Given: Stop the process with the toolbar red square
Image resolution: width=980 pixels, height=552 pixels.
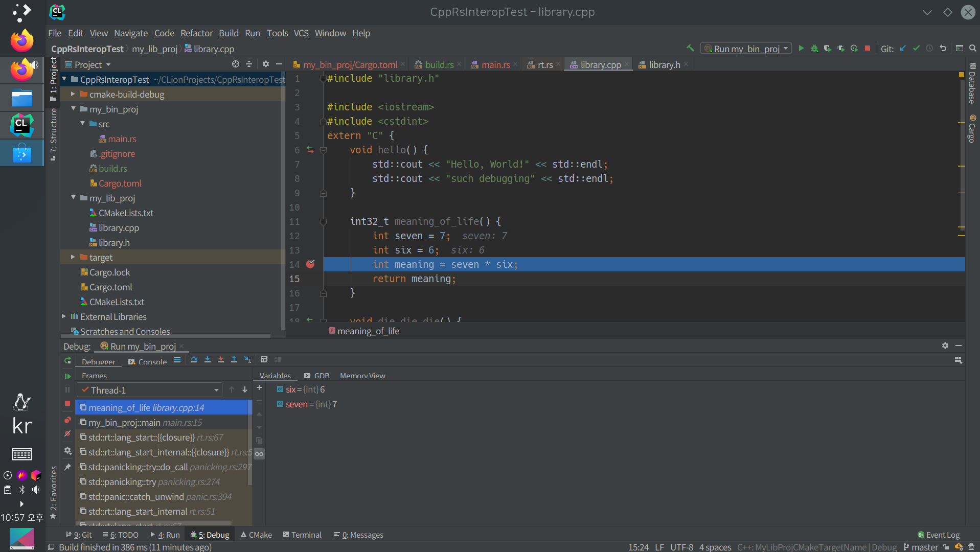Looking at the screenshot, I should 868,48.
